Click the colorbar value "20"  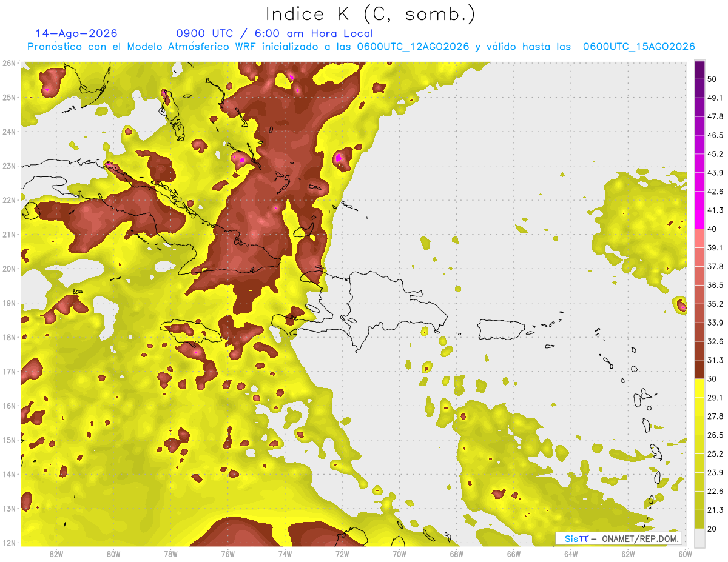pyautogui.click(x=712, y=529)
